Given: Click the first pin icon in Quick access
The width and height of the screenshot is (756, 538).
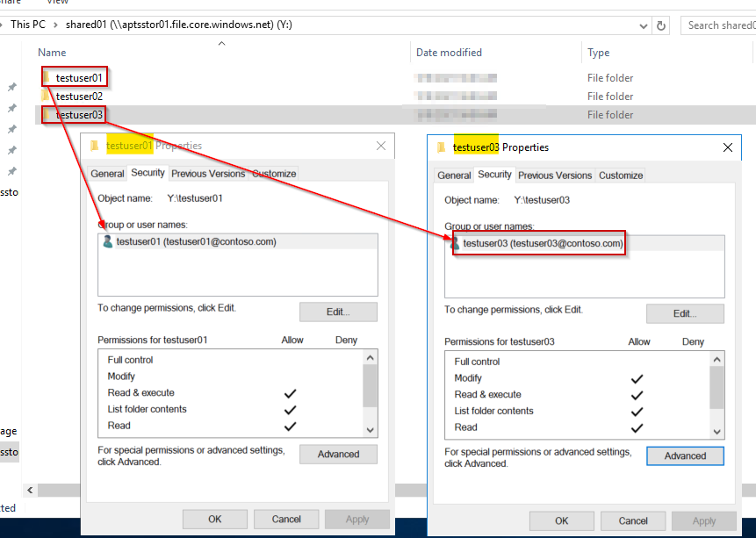Looking at the screenshot, I should click(12, 87).
